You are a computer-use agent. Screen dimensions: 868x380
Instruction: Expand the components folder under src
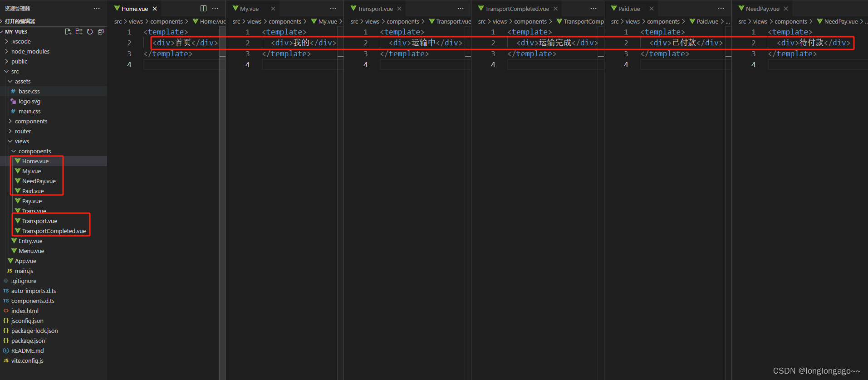point(54,121)
